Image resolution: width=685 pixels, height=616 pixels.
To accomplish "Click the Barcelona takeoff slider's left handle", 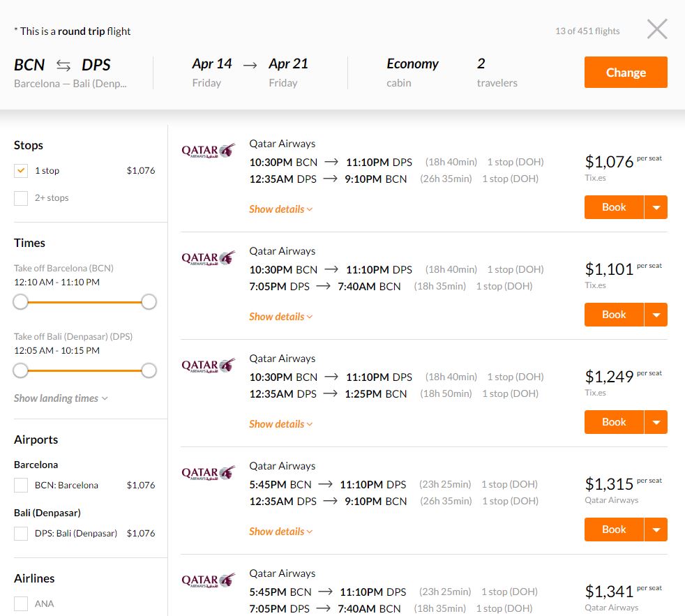I will pyautogui.click(x=20, y=302).
